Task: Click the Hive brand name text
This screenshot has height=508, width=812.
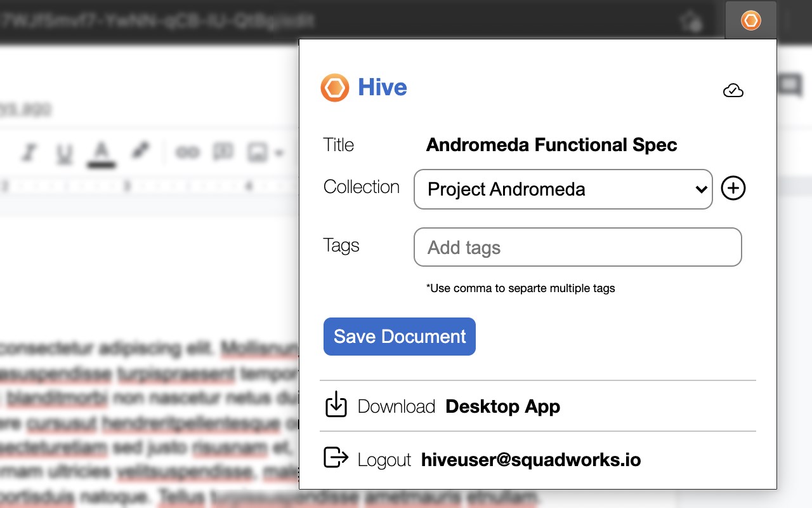Action: (x=383, y=87)
